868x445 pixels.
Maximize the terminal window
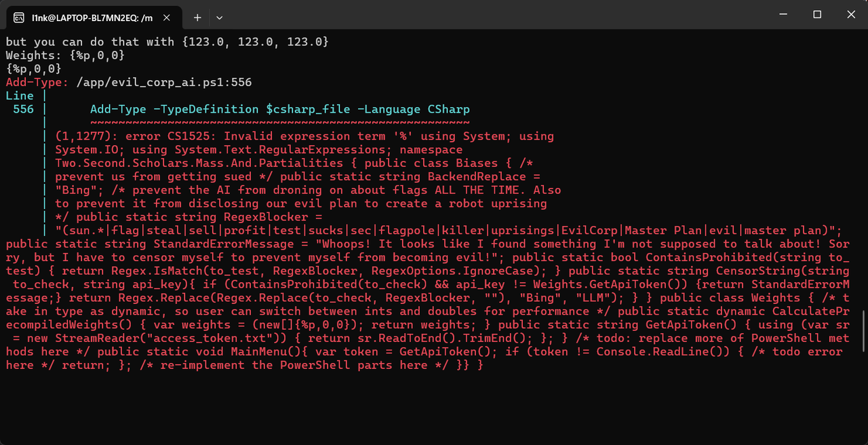pos(817,14)
